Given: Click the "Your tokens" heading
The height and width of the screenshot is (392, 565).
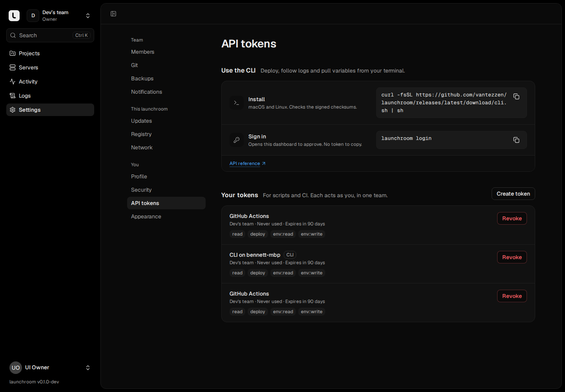Looking at the screenshot, I should point(240,195).
